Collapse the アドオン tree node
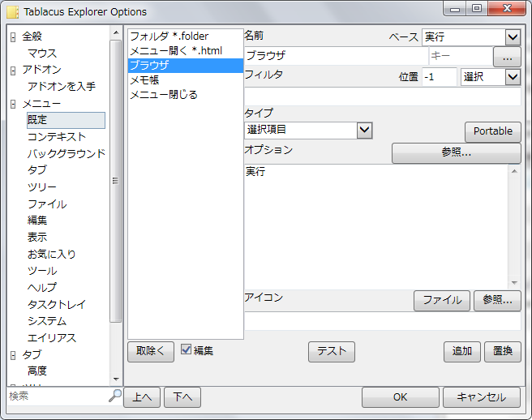Screen dimensions: 532x420 (x=13, y=71)
